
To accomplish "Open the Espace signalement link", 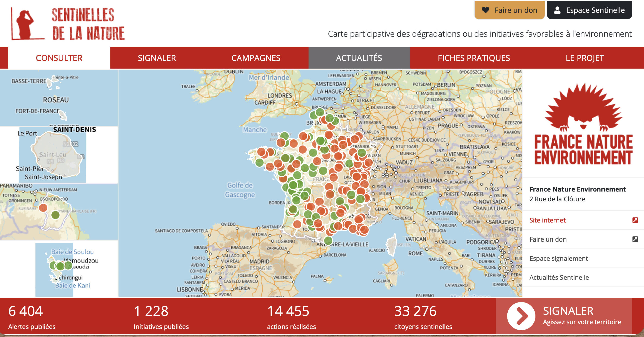I will [583, 258].
